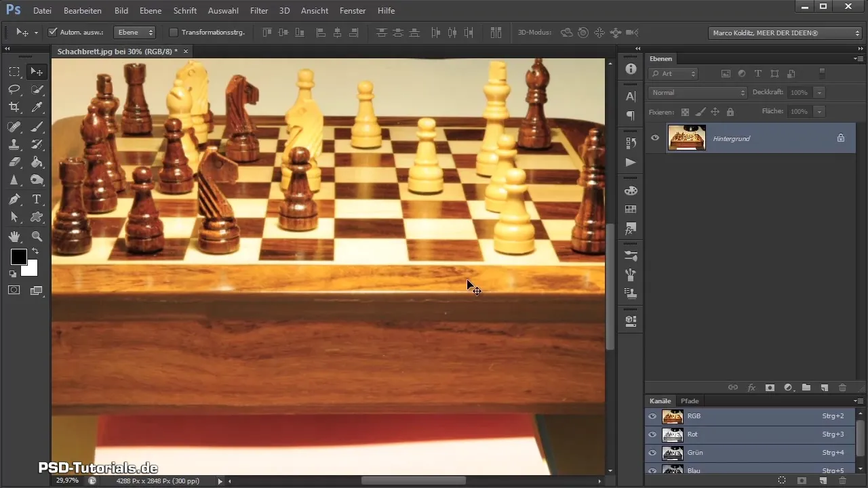
Task: Create new adjustment layer button
Action: pyautogui.click(x=788, y=388)
